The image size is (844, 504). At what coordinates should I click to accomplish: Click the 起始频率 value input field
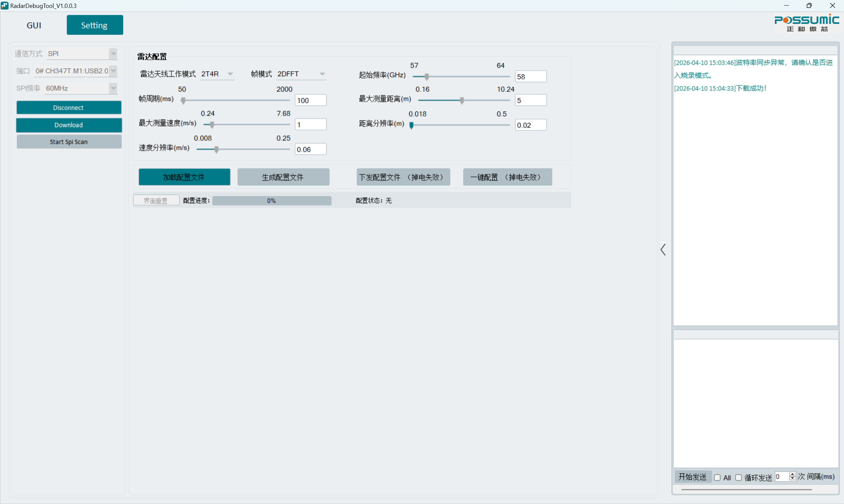(530, 76)
